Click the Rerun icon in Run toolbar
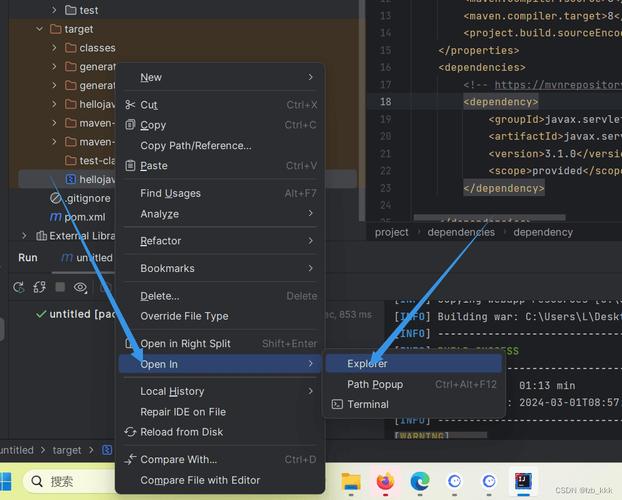 point(18,287)
